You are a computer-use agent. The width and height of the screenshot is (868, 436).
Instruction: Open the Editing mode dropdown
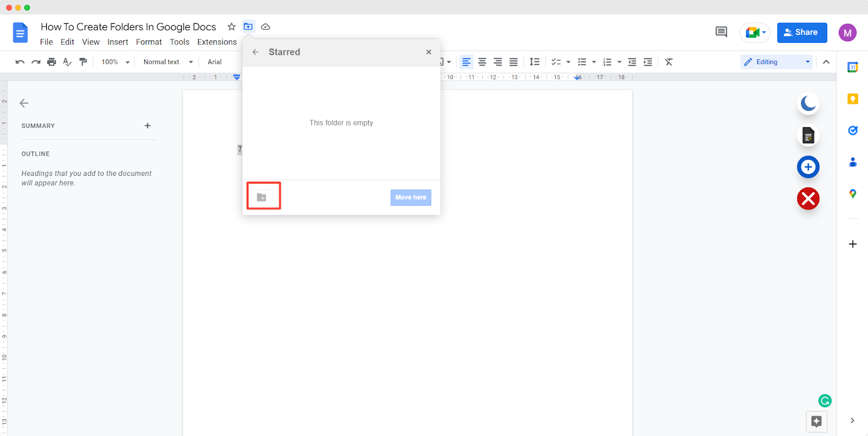click(x=776, y=62)
